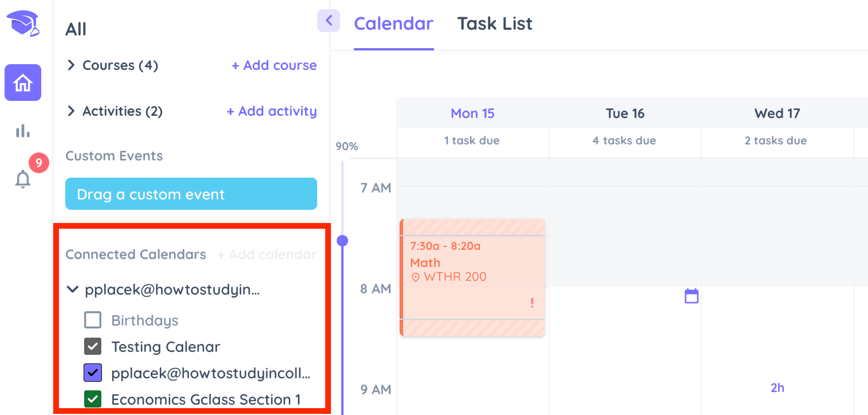
Task: Open the statistics bar chart icon
Action: (23, 131)
